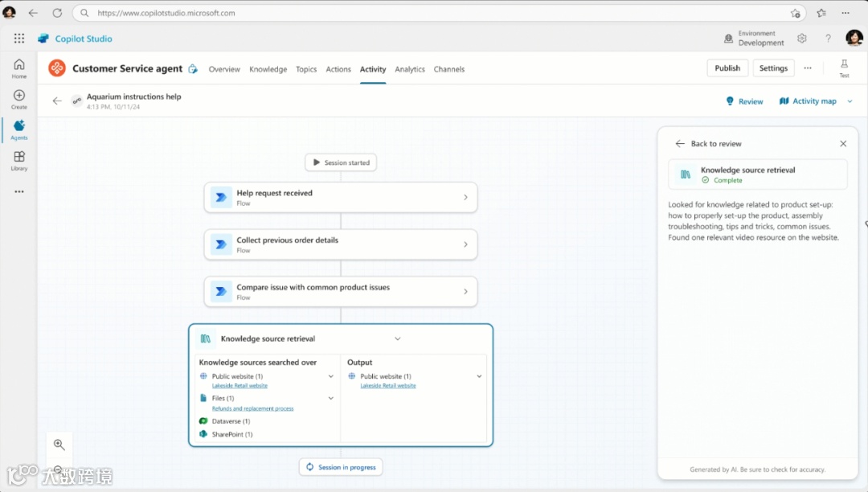Open the sidebar more options ellipsis

(x=19, y=191)
